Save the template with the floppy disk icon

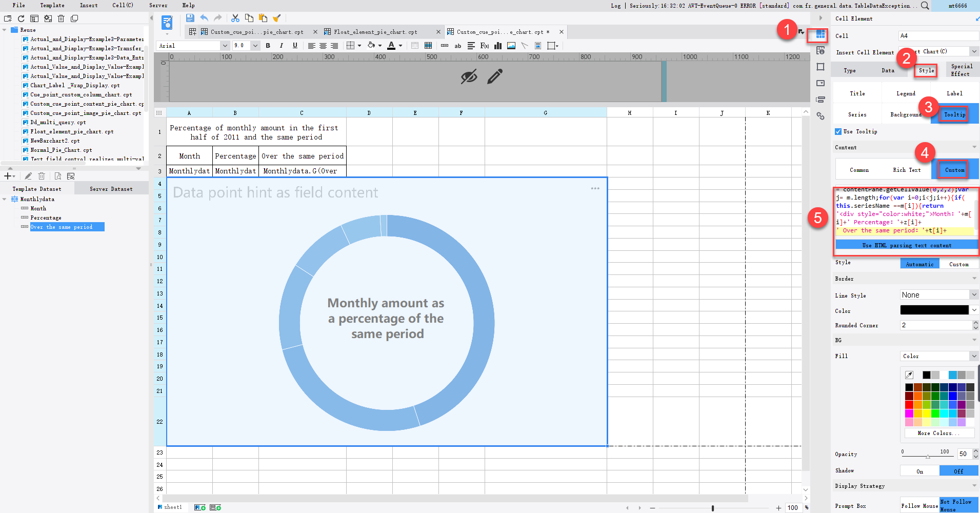pyautogui.click(x=190, y=18)
